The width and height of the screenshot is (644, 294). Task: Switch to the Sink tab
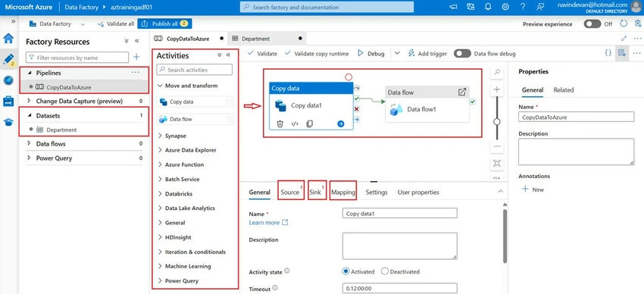(x=315, y=192)
